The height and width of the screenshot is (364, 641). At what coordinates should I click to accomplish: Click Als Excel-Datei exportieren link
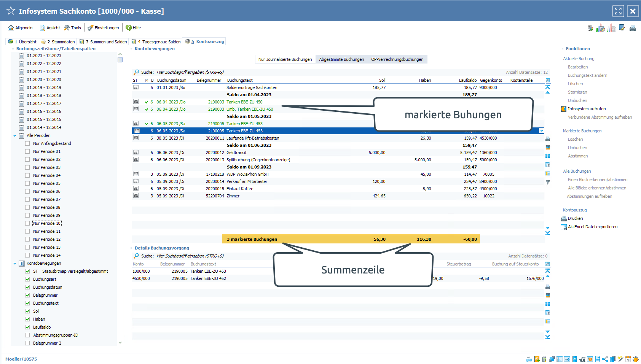pos(592,227)
